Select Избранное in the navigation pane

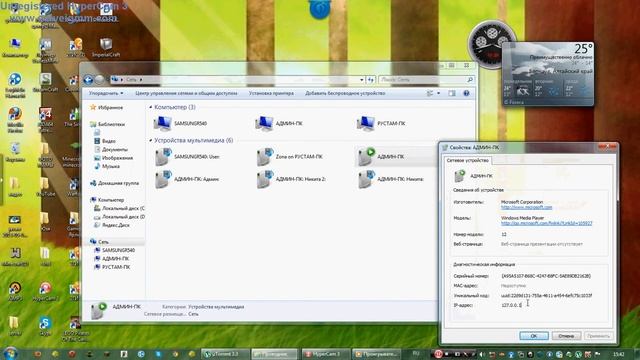pos(106,108)
